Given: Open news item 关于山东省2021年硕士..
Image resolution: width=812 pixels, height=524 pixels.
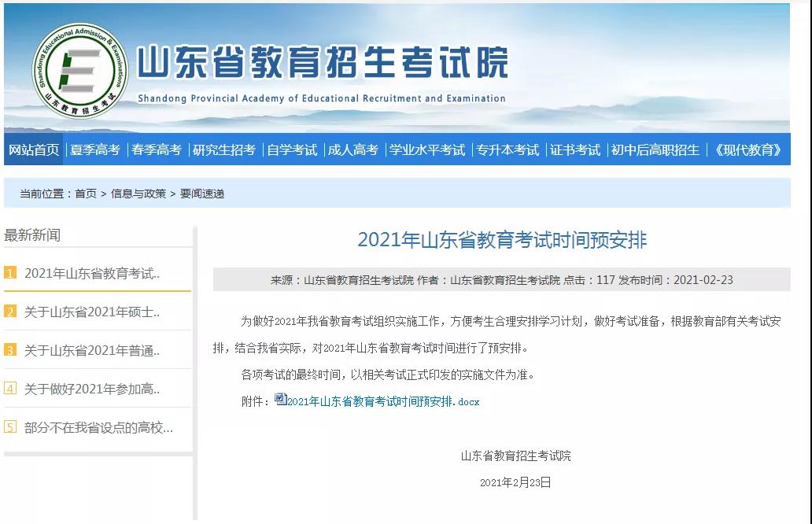Looking at the screenshot, I should tap(92, 312).
